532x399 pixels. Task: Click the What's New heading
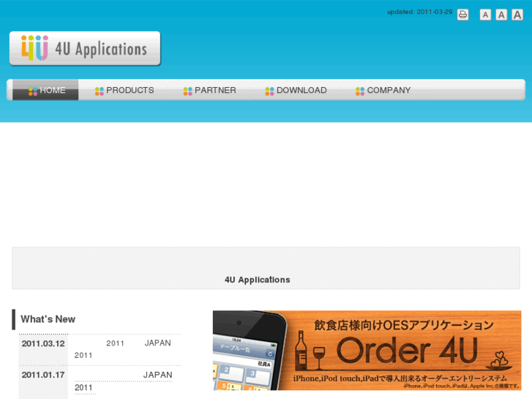tap(48, 319)
